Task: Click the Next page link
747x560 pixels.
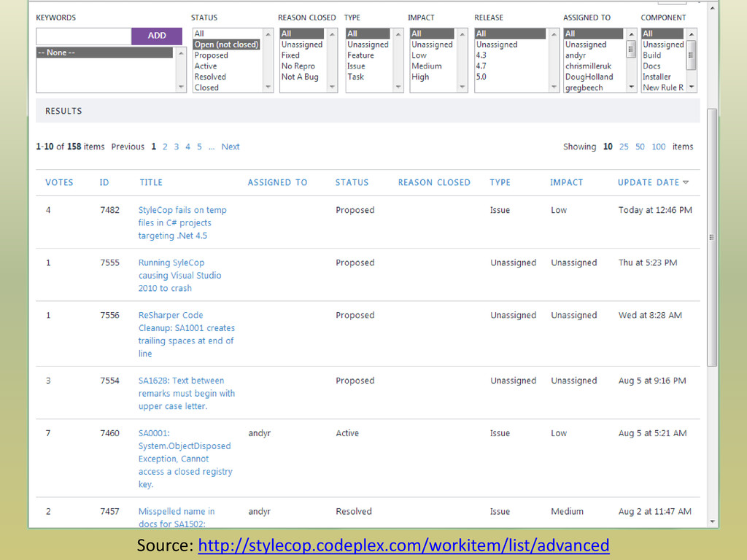Action: click(231, 147)
